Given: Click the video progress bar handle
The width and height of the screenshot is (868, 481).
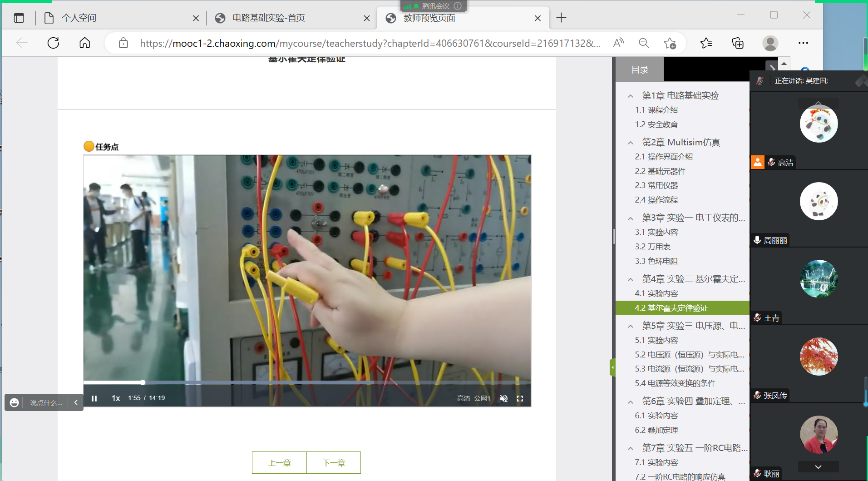Looking at the screenshot, I should [143, 382].
